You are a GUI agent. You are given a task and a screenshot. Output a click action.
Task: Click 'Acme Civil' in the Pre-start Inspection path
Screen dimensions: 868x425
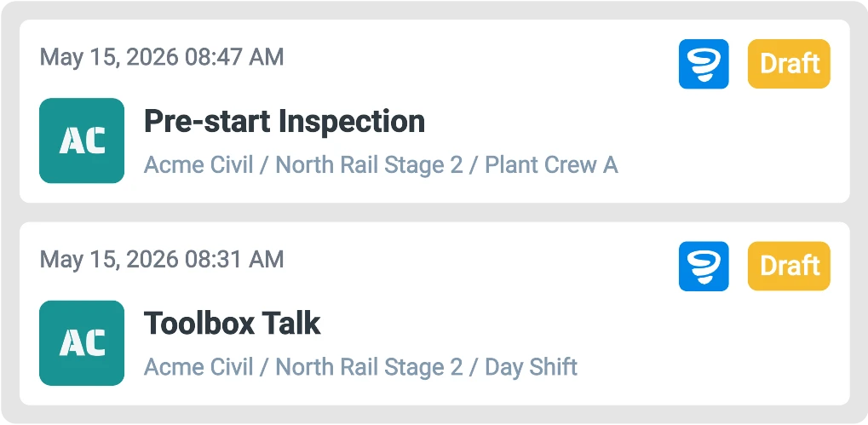[x=198, y=165]
